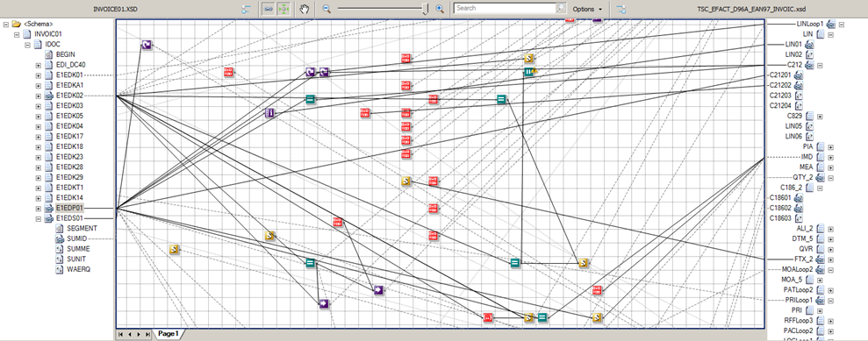Select the MOA_5 destination node
Image resolution: width=868 pixels, height=341 pixels.
[x=792, y=280]
